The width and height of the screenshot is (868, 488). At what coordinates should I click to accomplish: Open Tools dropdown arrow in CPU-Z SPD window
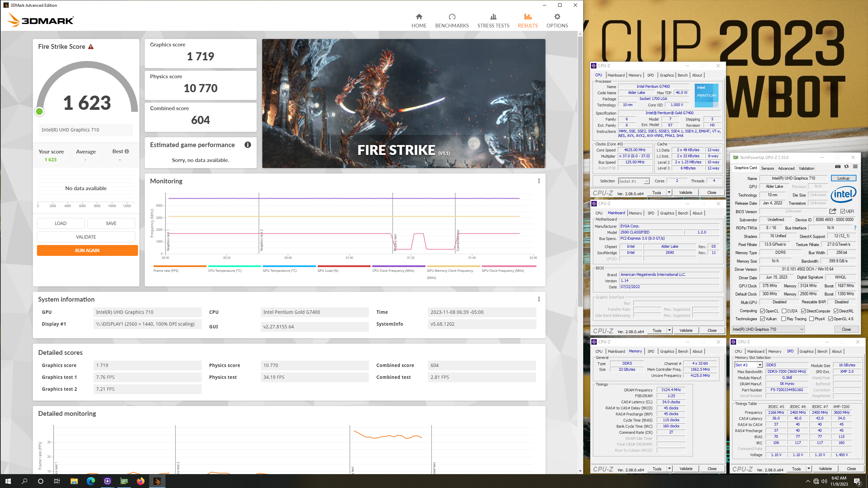coord(809,469)
